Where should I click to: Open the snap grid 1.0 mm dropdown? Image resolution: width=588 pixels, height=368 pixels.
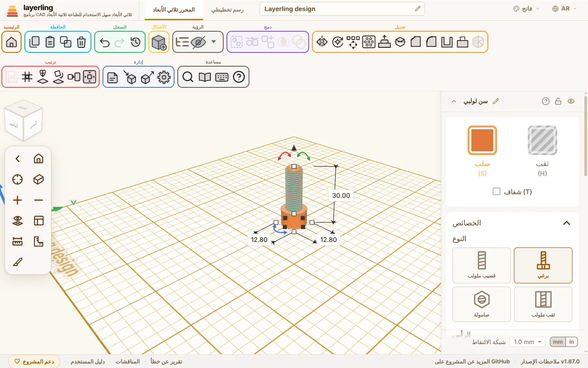527,342
